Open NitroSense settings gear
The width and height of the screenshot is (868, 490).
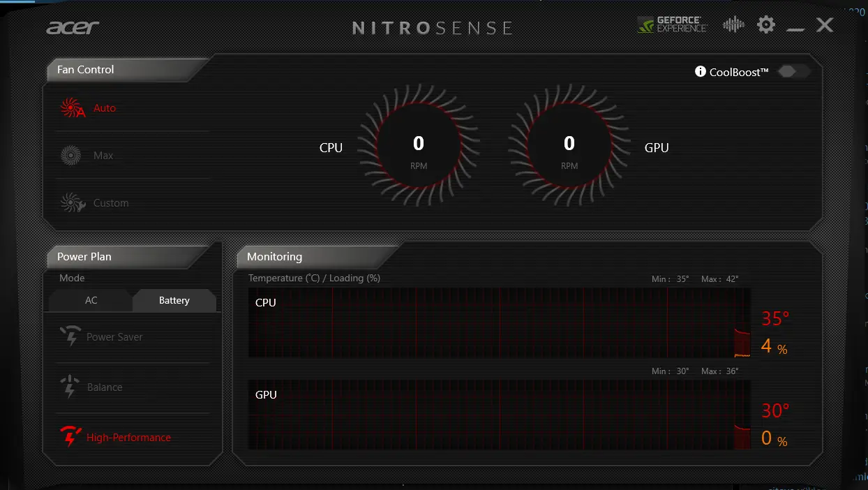click(766, 25)
